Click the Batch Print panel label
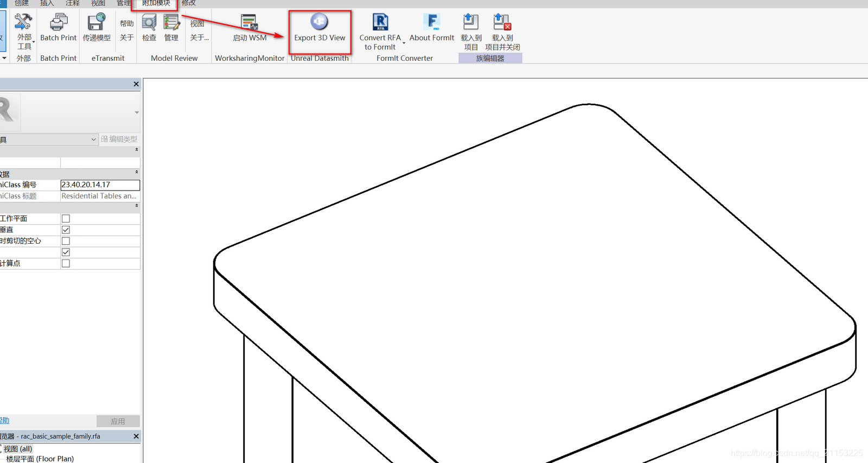868x463 pixels. tap(58, 58)
